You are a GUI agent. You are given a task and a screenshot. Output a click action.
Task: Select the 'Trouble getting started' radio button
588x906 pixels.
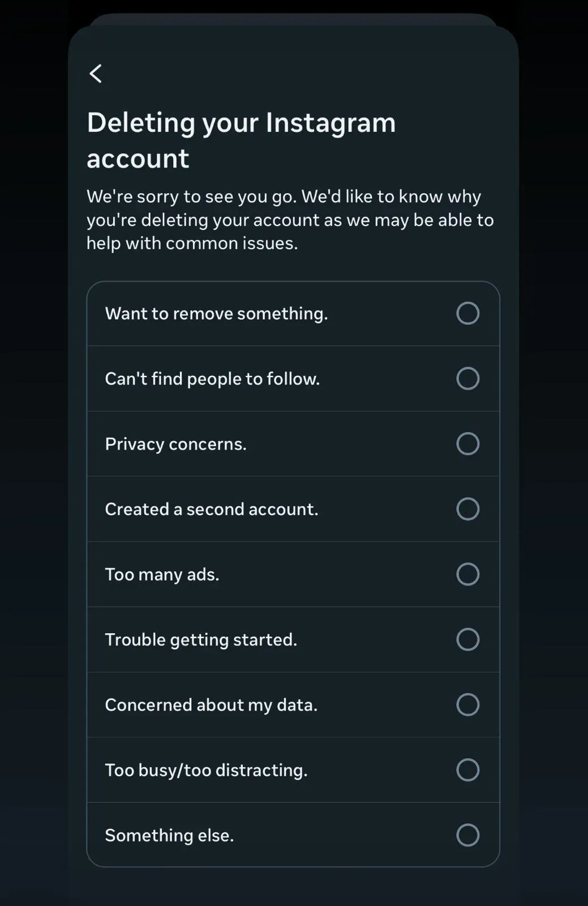point(467,639)
